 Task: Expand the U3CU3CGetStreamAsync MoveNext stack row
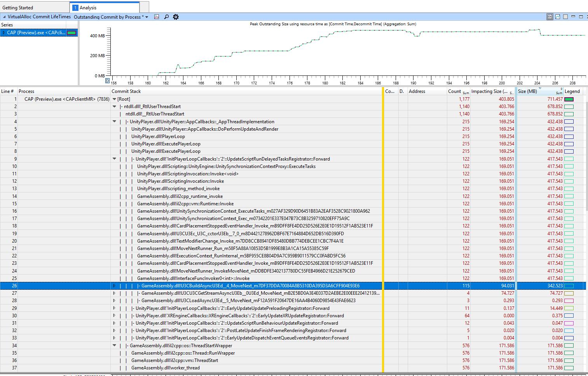114,293
